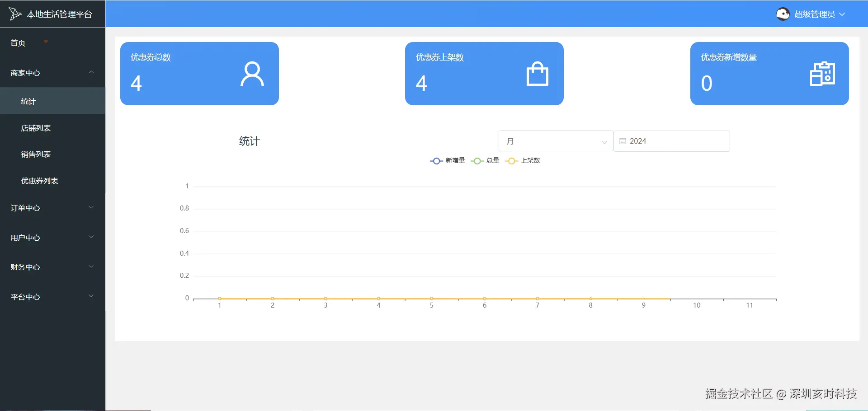The width and height of the screenshot is (868, 411).
Task: Click the 统计 chart heading
Action: click(249, 141)
